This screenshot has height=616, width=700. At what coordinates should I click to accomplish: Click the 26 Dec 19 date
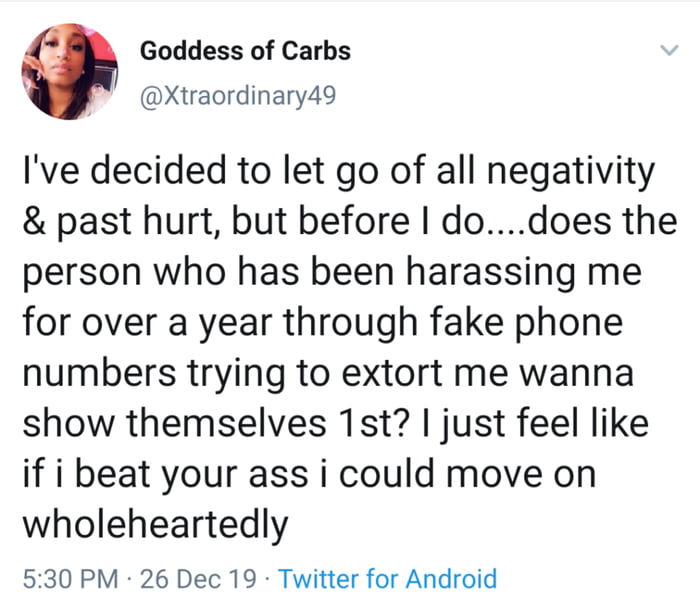[x=198, y=579]
